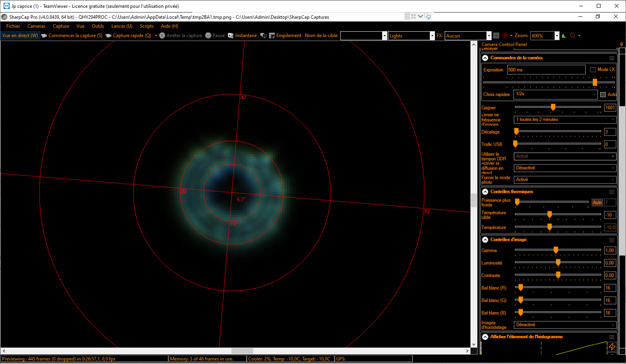Viewport: 626px width, 364px height.
Task: Open the Vue menu
Action: point(80,26)
